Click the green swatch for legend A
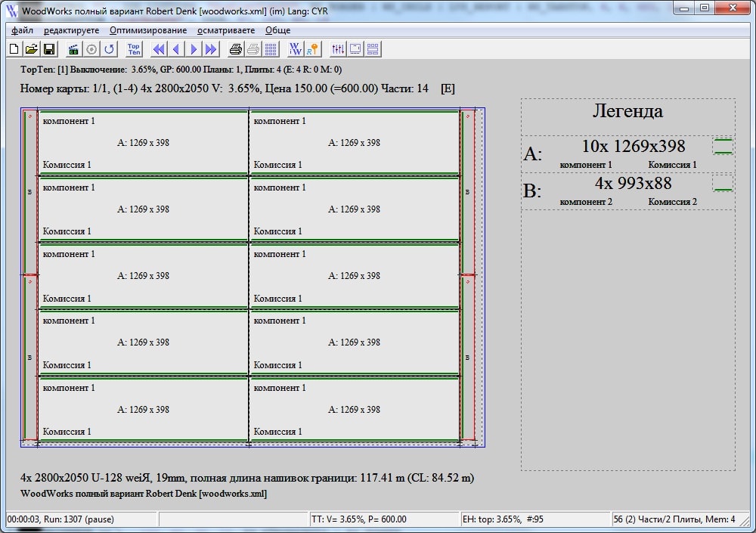The width and height of the screenshot is (756, 533). tap(723, 147)
